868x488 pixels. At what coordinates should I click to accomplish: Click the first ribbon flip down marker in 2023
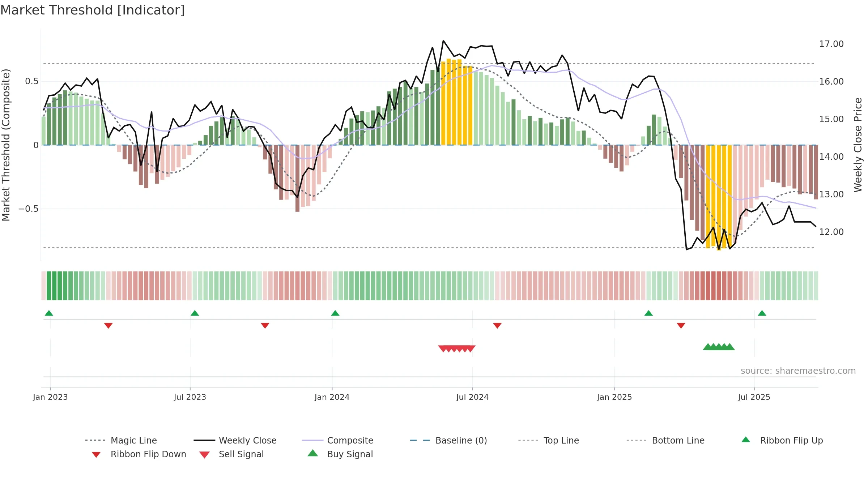point(108,325)
